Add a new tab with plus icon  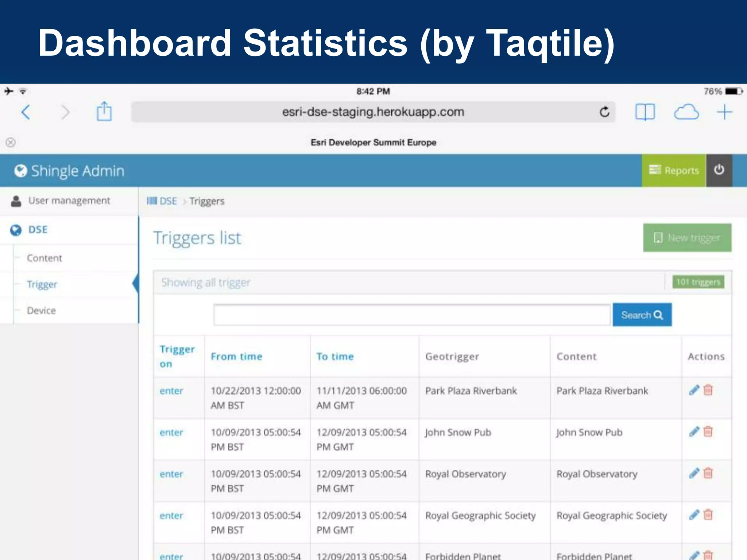[724, 112]
